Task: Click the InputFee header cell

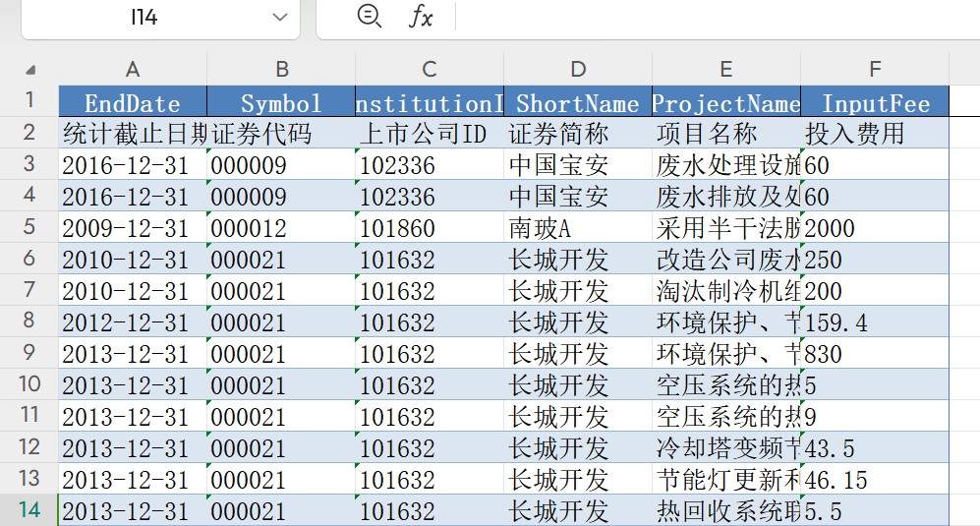Action: [x=875, y=101]
